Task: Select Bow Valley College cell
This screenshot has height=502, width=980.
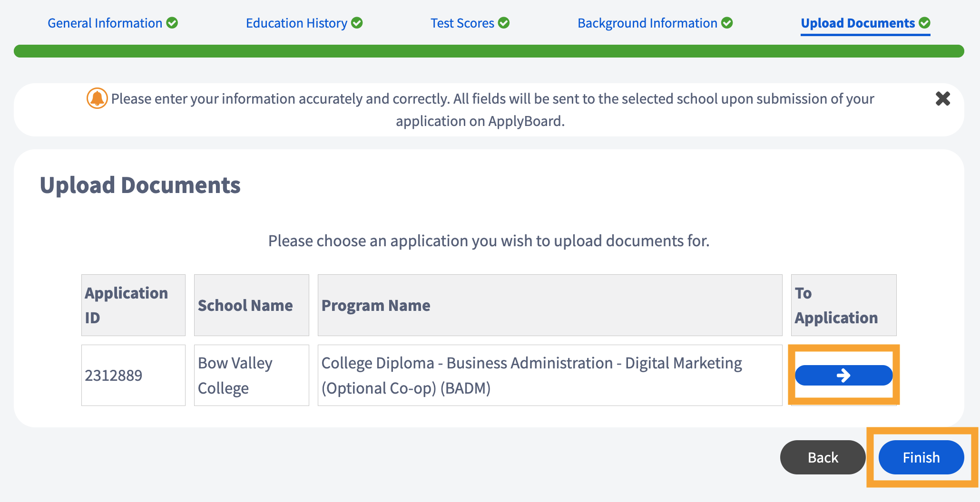Action: click(x=252, y=375)
